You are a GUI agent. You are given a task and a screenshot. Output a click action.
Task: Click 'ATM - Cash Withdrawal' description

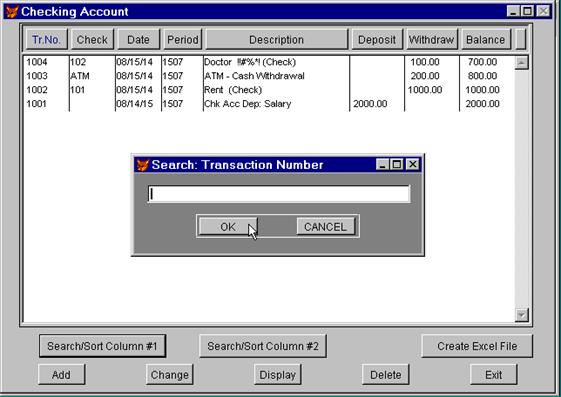tap(254, 76)
